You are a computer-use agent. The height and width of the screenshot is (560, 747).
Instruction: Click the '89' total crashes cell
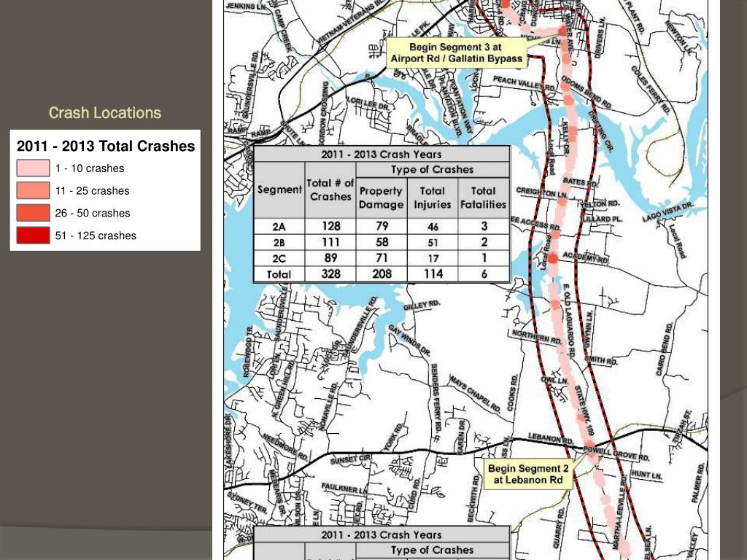[330, 258]
